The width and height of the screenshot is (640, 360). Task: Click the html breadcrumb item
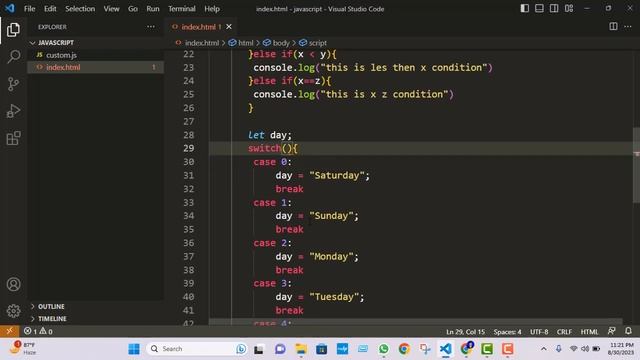point(246,43)
